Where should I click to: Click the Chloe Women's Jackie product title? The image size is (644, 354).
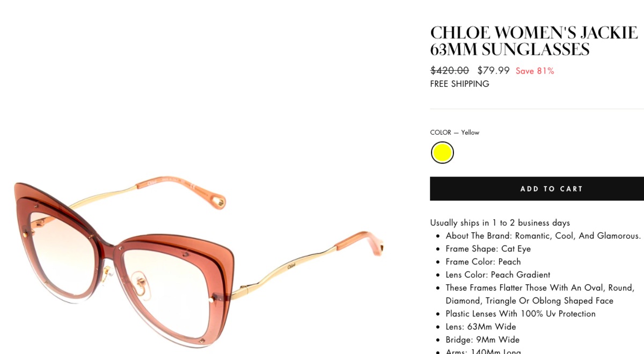(x=534, y=41)
